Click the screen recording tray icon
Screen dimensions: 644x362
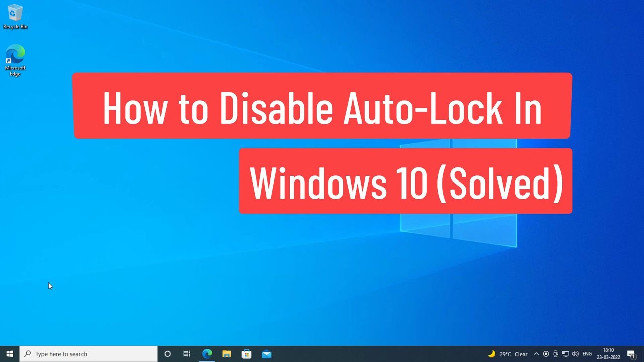pyautogui.click(x=546, y=354)
